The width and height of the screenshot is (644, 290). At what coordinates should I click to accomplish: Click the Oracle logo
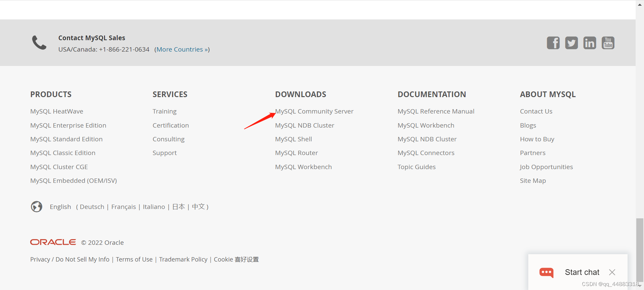pyautogui.click(x=53, y=242)
